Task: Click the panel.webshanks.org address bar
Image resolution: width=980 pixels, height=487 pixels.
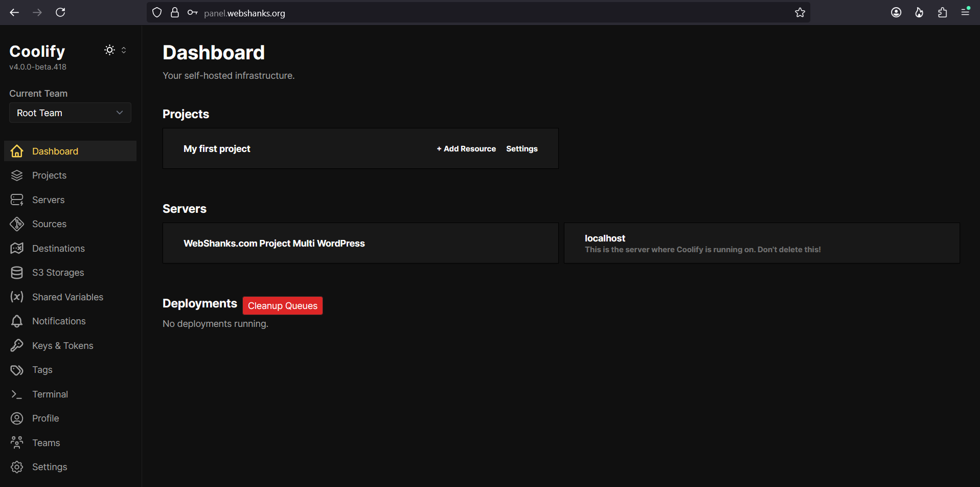Action: [478, 13]
